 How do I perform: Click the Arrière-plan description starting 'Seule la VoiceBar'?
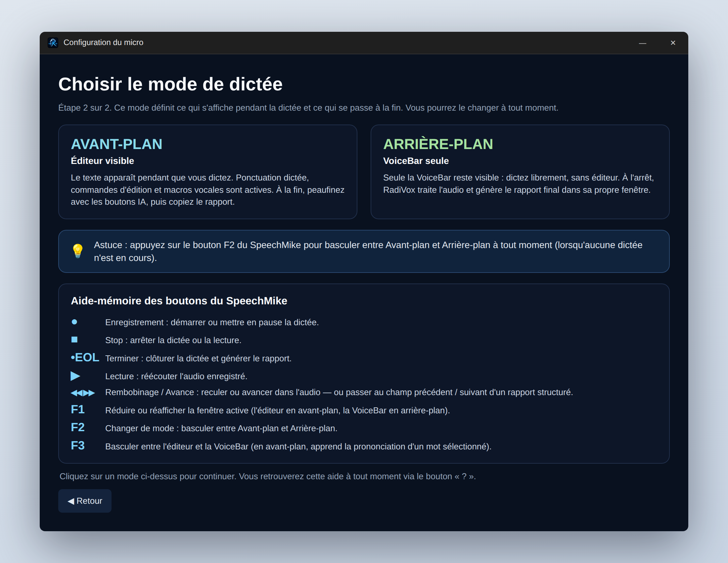(x=518, y=183)
